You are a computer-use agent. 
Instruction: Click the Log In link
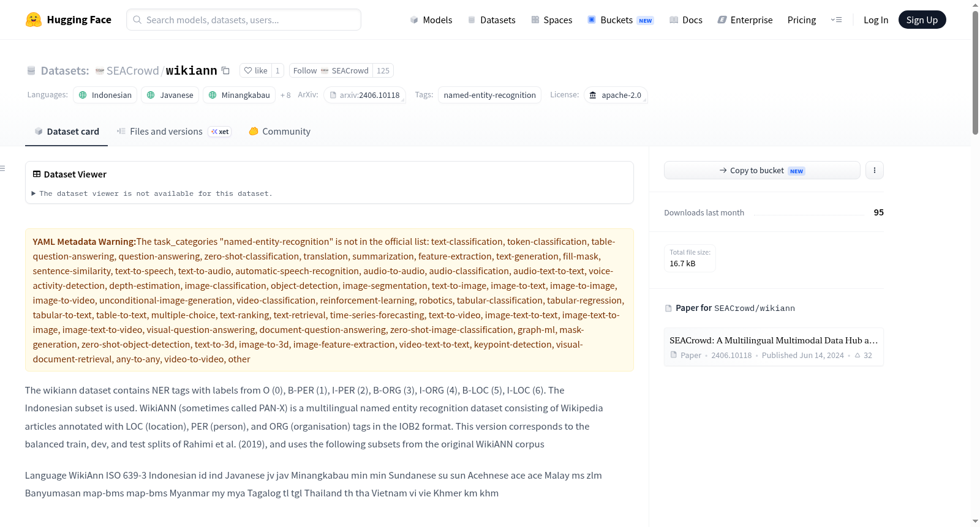pyautogui.click(x=876, y=20)
